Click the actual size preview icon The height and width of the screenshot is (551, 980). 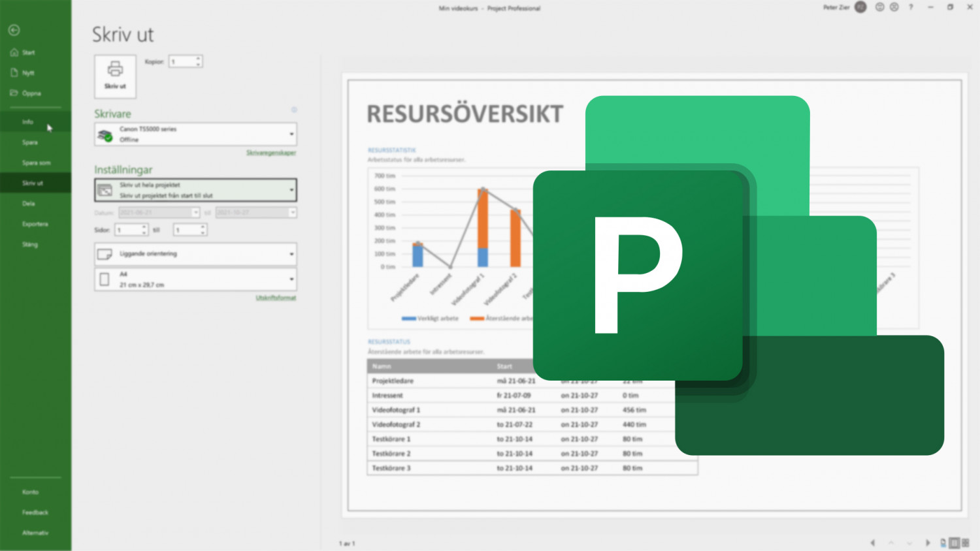[x=943, y=543]
